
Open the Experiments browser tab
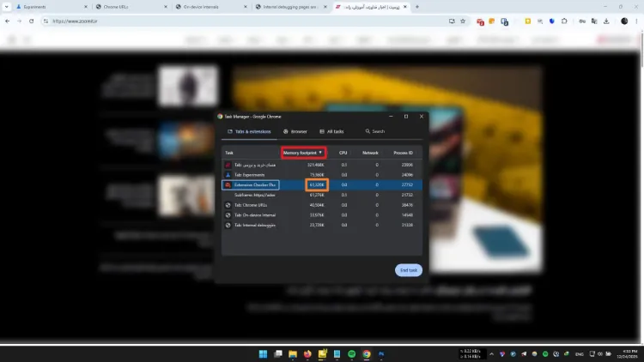pos(50,7)
